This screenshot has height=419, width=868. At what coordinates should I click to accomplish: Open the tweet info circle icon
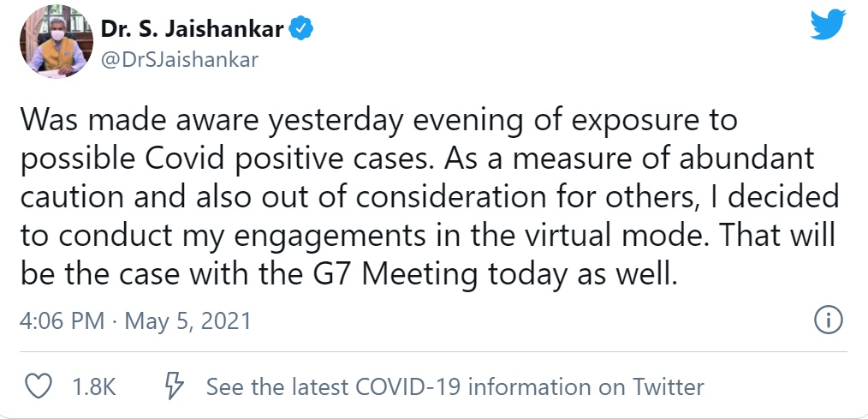click(828, 321)
